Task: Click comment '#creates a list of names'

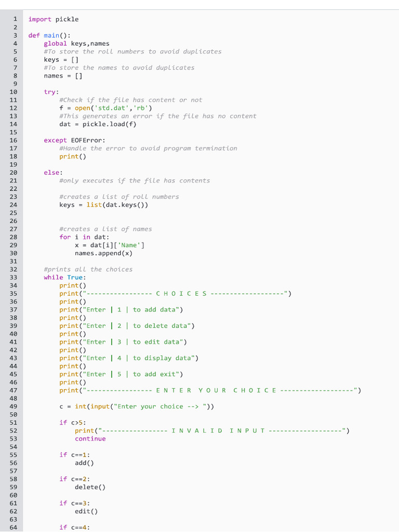Action: pyautogui.click(x=105, y=229)
